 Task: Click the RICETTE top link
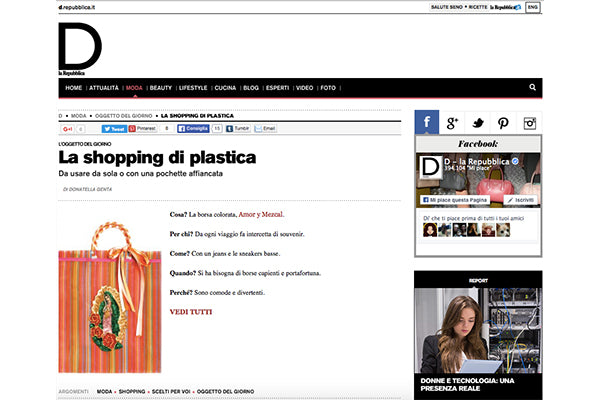tap(478, 7)
